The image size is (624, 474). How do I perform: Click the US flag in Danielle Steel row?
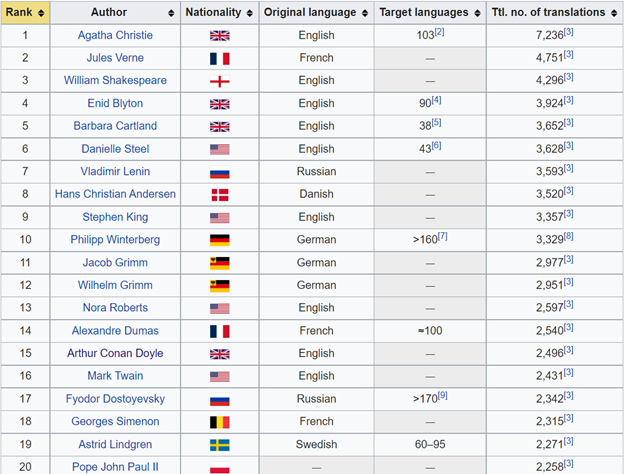(220, 150)
